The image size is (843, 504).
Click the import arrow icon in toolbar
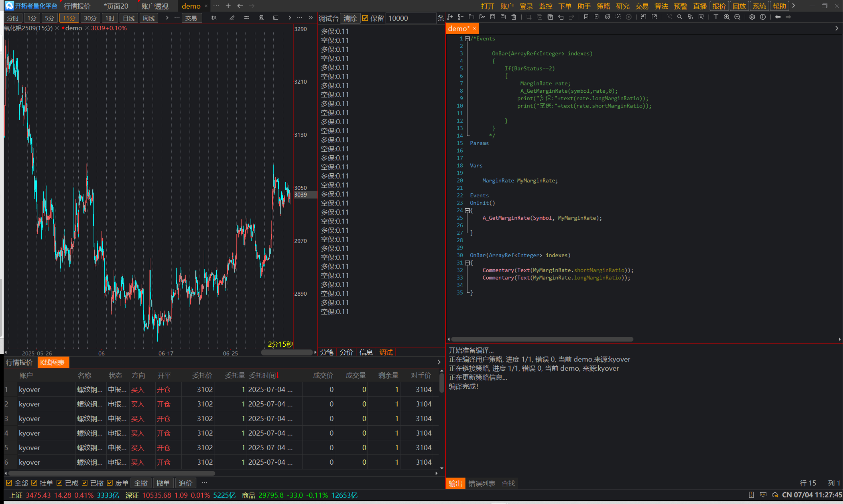[x=644, y=17]
